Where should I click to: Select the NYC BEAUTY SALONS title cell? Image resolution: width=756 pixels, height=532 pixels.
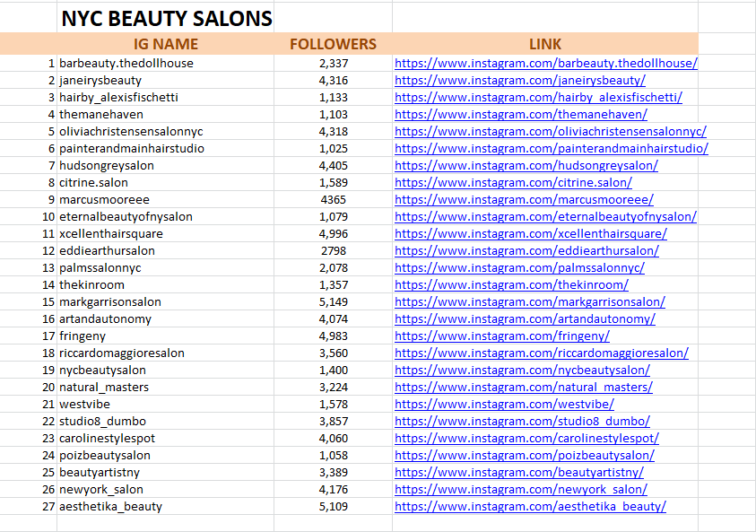[x=165, y=18]
